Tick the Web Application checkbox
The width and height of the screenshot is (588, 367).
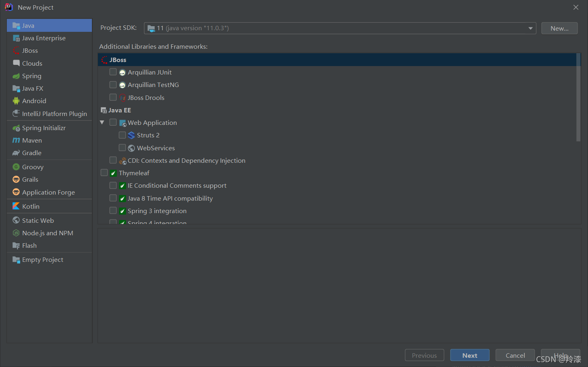point(113,122)
